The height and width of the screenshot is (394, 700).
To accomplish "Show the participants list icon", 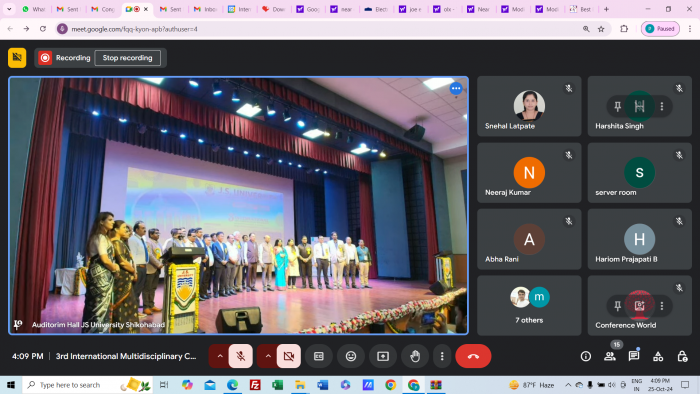I will point(610,356).
